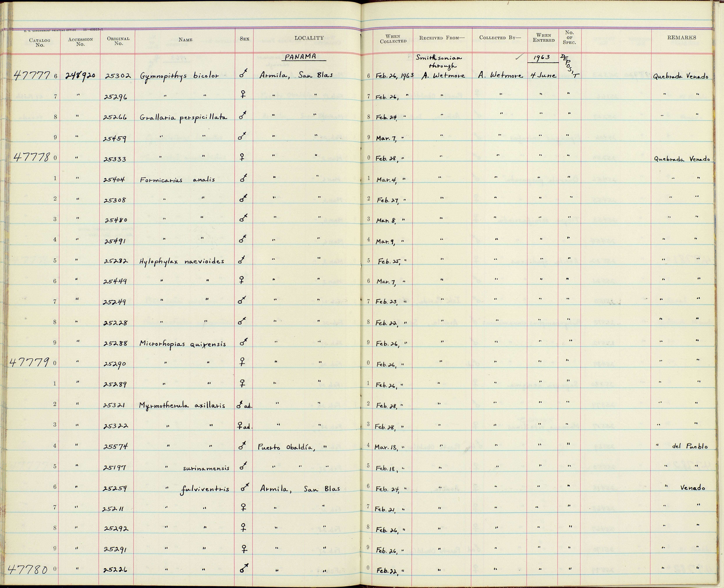Viewport: 724px width, 588px height.
Task: Select the date 'Feb. 24' for row 8
Action: 386,118
